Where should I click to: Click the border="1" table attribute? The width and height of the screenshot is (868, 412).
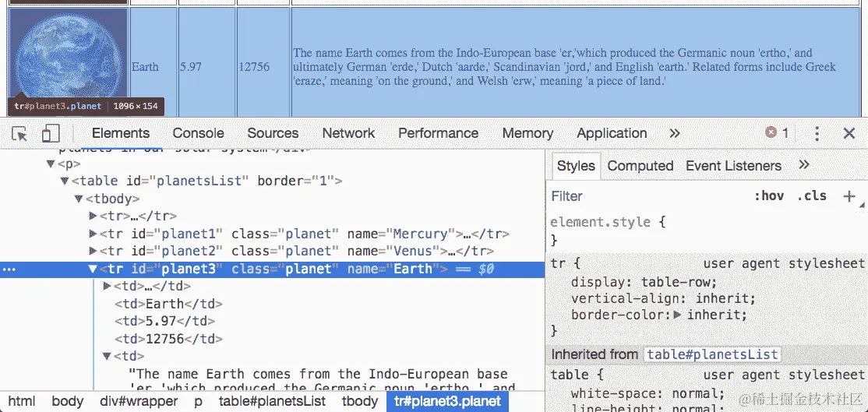point(296,181)
